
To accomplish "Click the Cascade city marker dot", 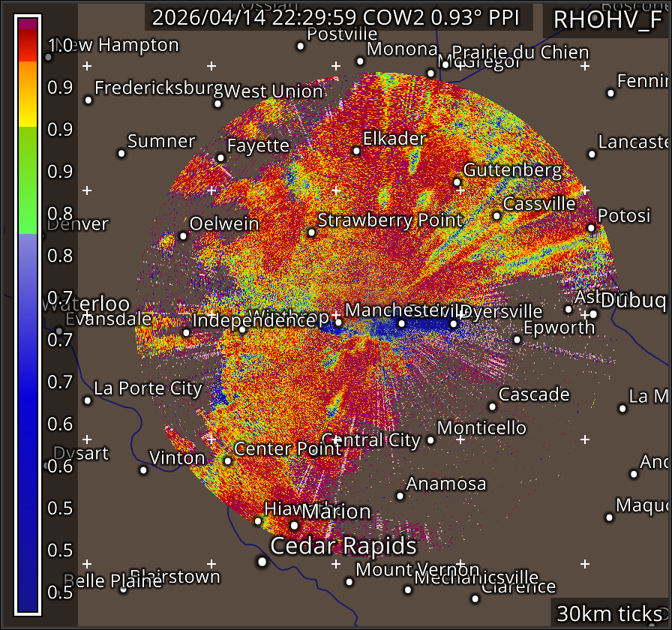I will [x=492, y=406].
